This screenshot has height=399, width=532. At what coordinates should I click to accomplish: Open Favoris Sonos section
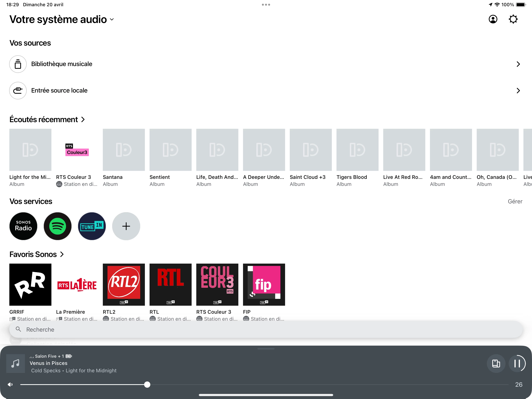point(37,254)
